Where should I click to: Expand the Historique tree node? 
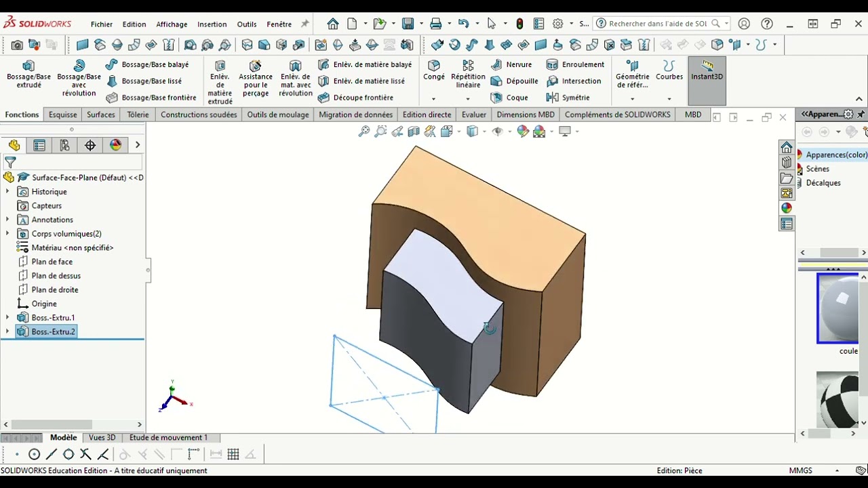pyautogui.click(x=7, y=192)
